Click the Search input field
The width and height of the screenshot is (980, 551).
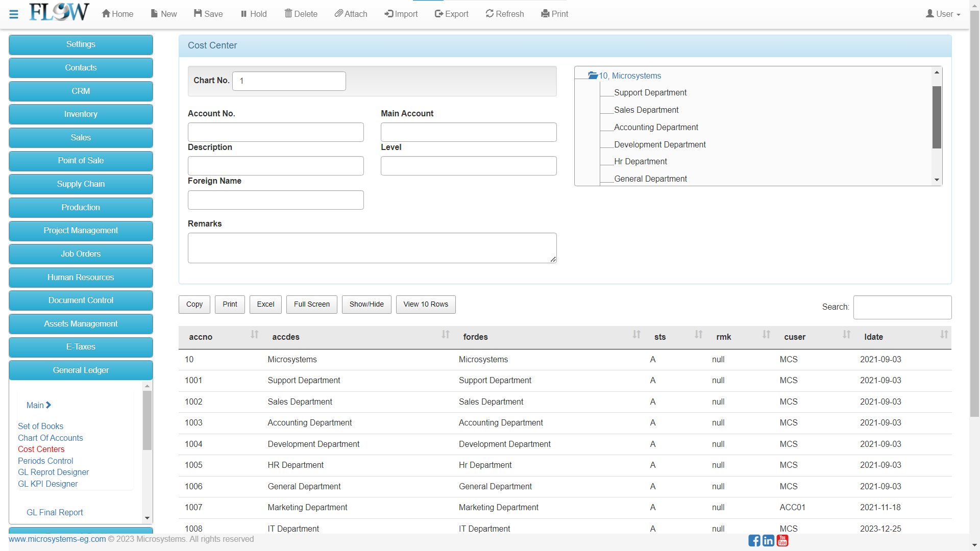(x=902, y=307)
